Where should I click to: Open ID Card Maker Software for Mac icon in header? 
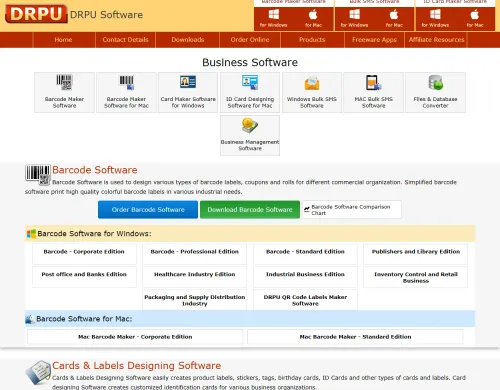[475, 19]
